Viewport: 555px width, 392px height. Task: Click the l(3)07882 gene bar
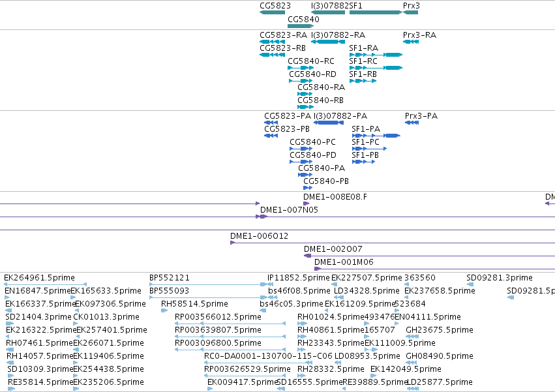click(x=328, y=12)
